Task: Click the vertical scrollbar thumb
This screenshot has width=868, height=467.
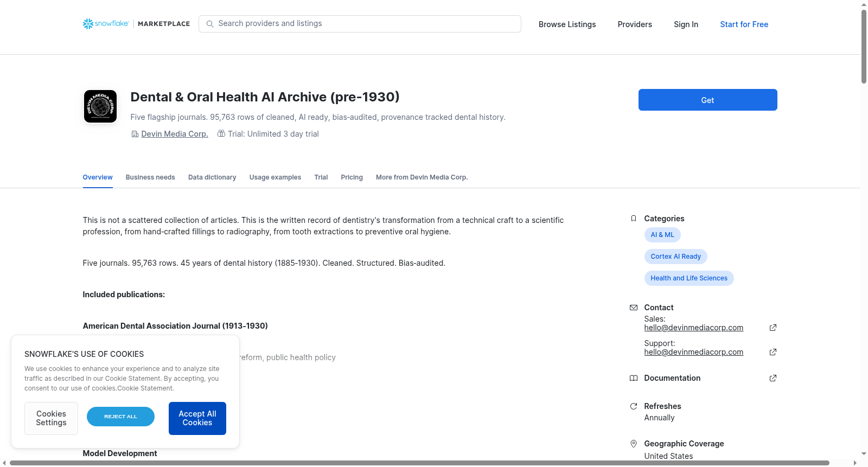Action: (864, 47)
